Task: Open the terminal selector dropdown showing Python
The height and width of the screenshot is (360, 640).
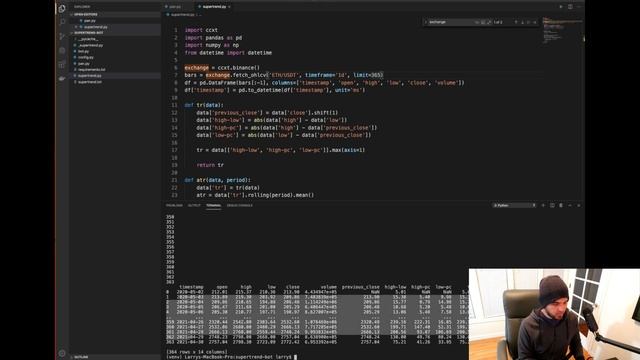Action: [x=514, y=205]
